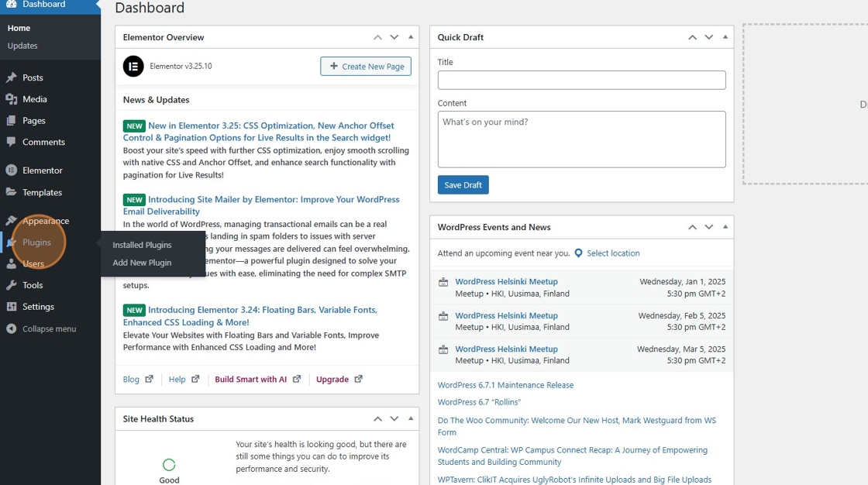Select Add New Plugin from flyout
868x485 pixels.
coord(143,263)
